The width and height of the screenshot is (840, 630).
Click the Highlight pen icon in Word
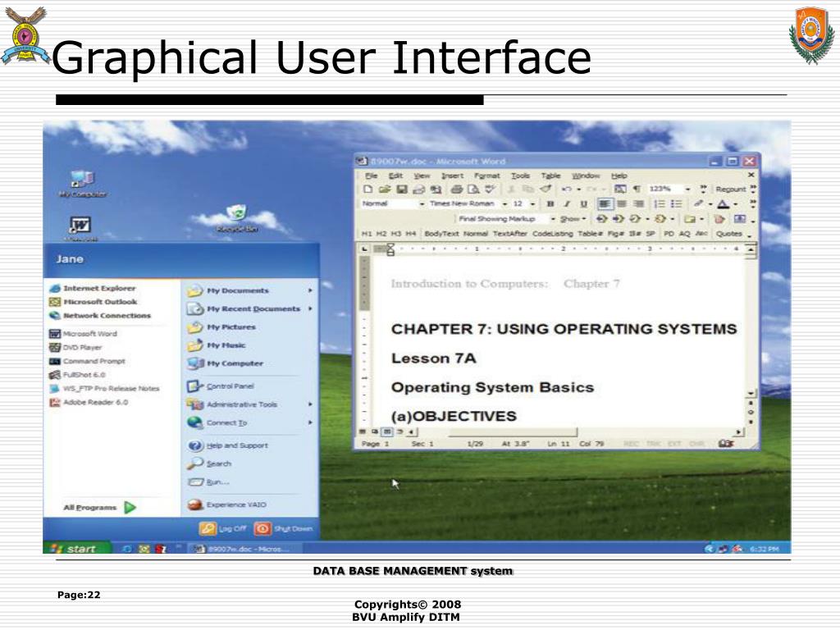click(x=699, y=204)
